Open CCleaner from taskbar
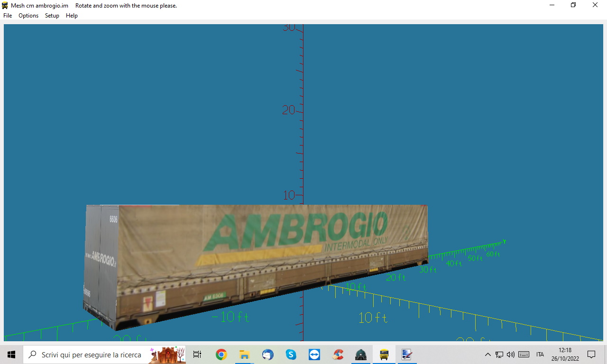Viewport: 607px width, 364px height. point(338,355)
